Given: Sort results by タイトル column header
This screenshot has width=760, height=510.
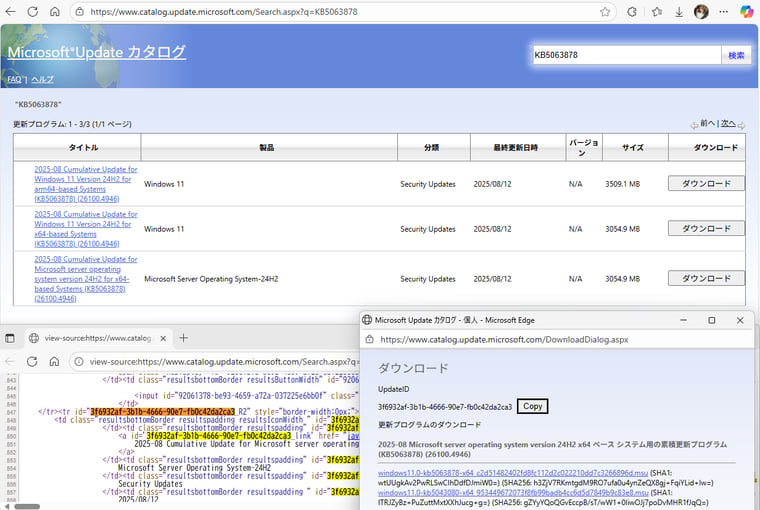Looking at the screenshot, I should tap(83, 147).
